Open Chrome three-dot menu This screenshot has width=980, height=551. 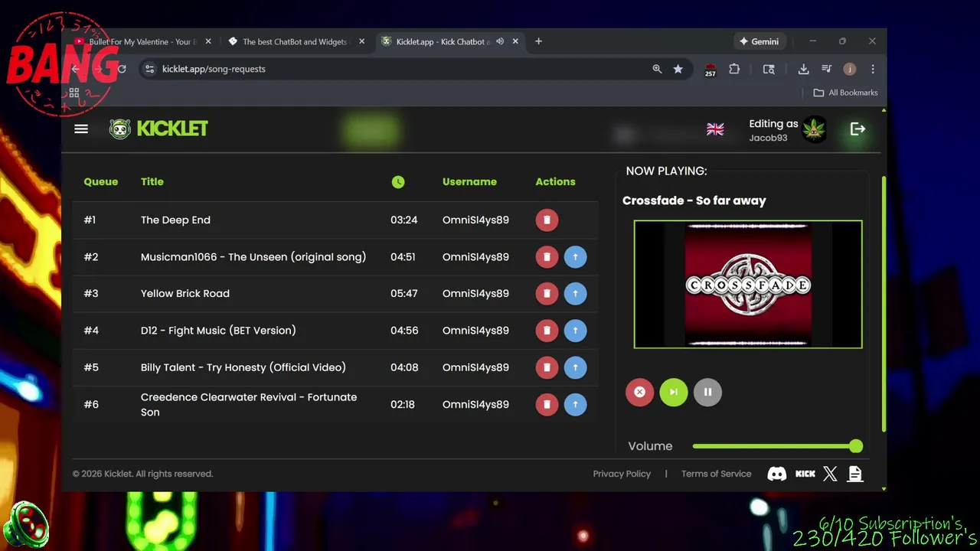pos(873,69)
